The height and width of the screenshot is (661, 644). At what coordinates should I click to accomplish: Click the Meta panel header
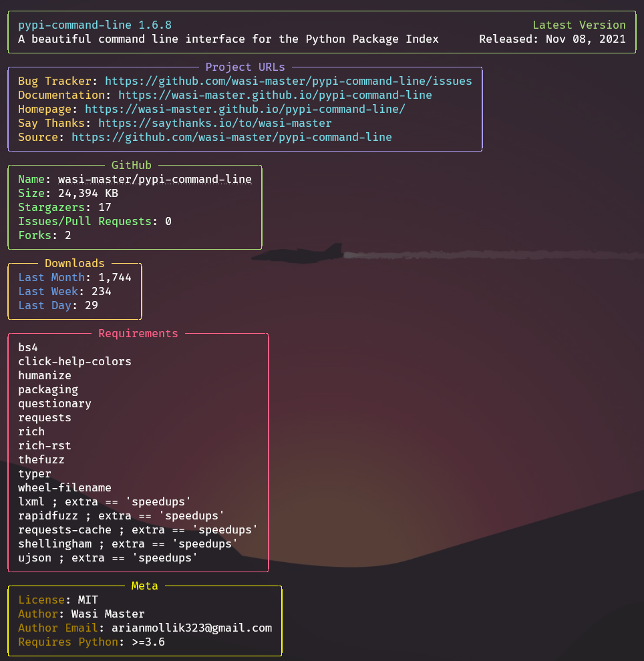tap(145, 586)
